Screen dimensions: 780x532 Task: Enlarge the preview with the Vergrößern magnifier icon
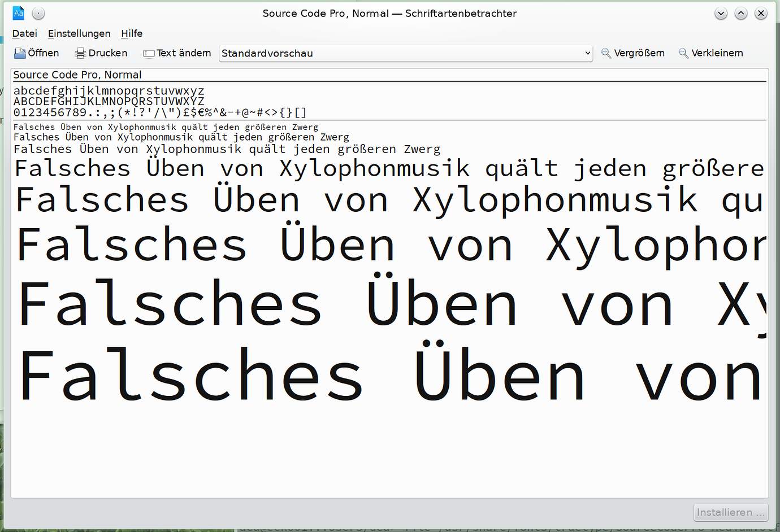coord(606,53)
